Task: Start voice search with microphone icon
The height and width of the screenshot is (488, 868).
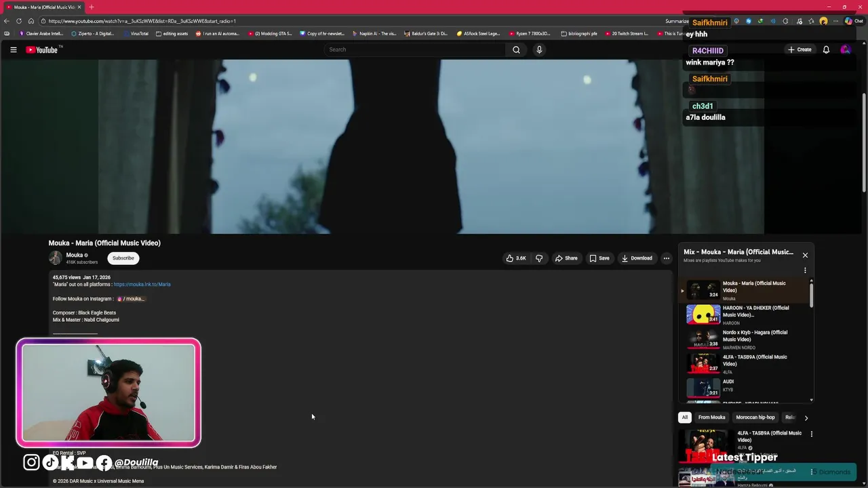Action: tap(539, 49)
